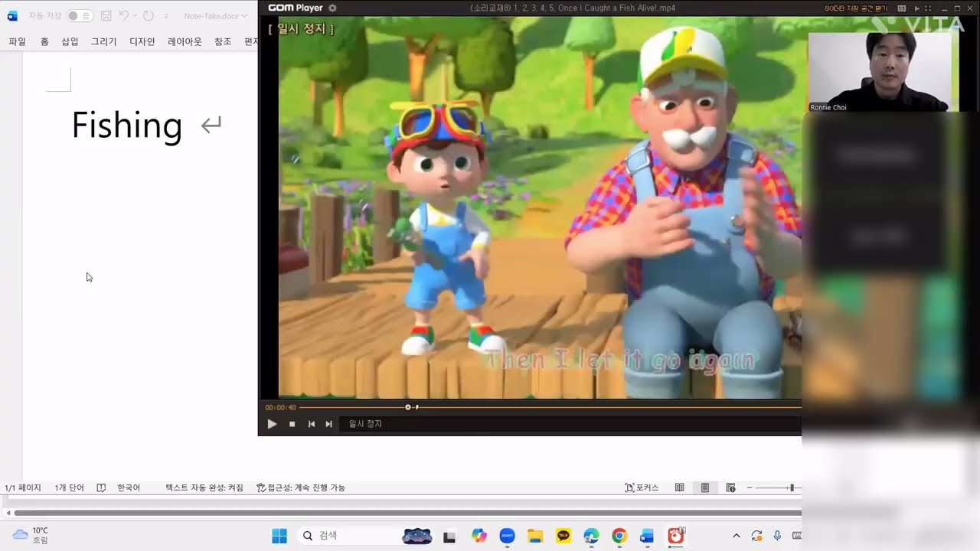This screenshot has width=980, height=551.
Task: Enable 포커스 (Focus) mode
Action: coord(642,487)
